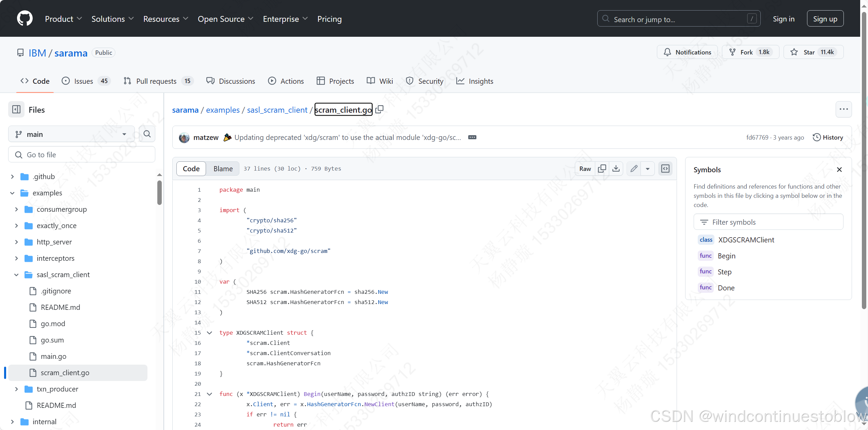Open the main branch dropdown
The height and width of the screenshot is (430, 868).
coord(71,134)
